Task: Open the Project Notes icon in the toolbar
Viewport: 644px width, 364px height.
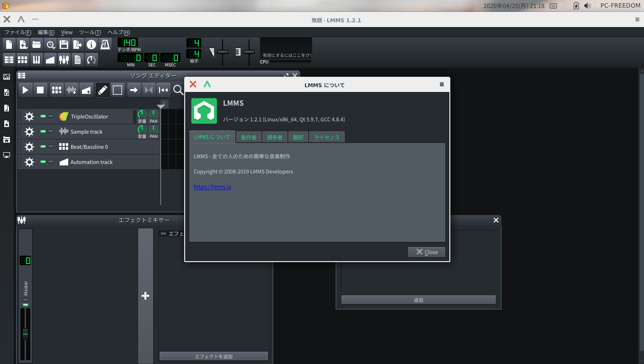Action: [78, 59]
